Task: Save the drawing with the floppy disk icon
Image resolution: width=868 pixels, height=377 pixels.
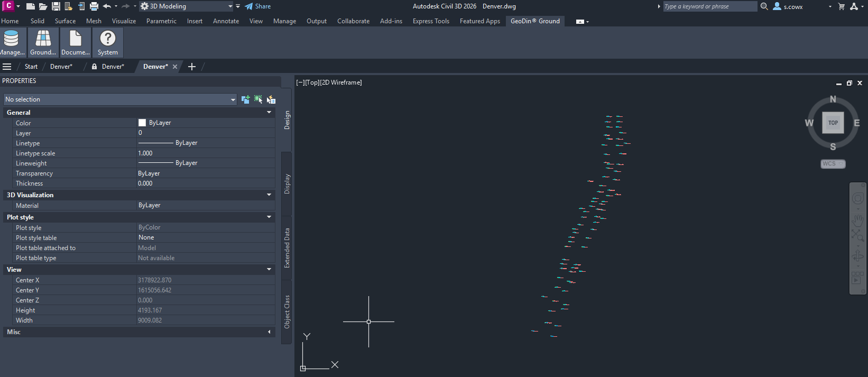Action: click(56, 6)
